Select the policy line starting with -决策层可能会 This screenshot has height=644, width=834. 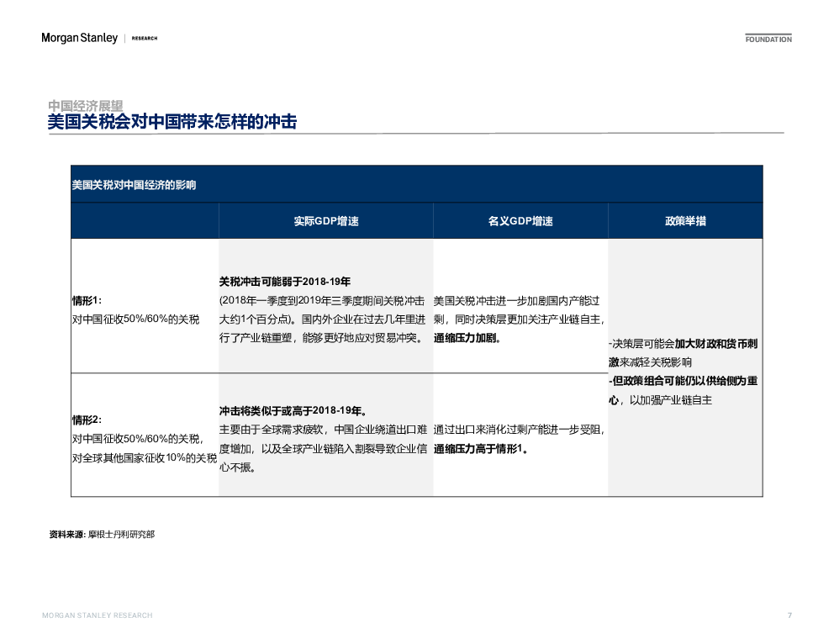pos(683,344)
